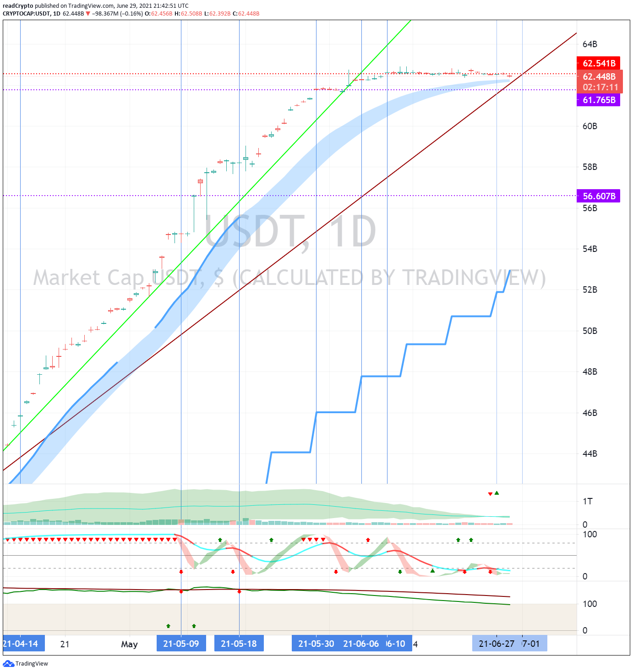
Task: Click the TradingView logo icon
Action: 8,663
